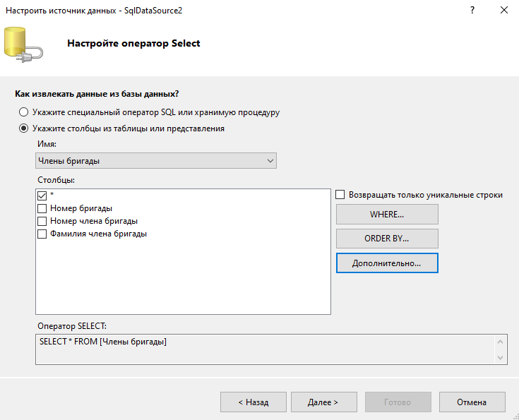519x420 pixels.
Task: Click the help question mark icon
Action: point(472,11)
